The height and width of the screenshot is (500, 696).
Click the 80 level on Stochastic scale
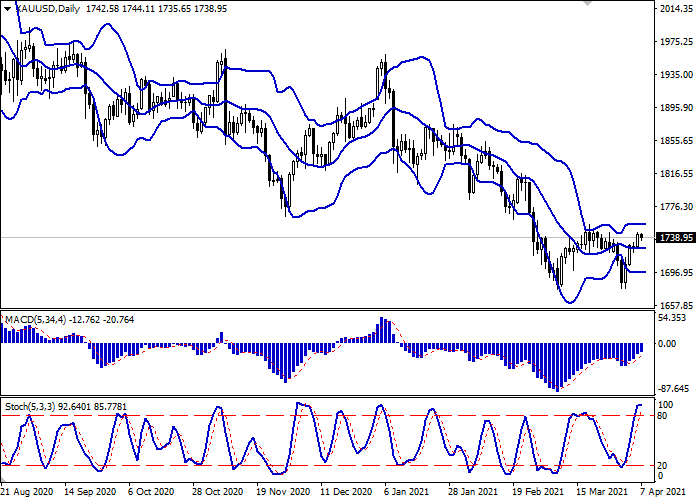[662, 416]
